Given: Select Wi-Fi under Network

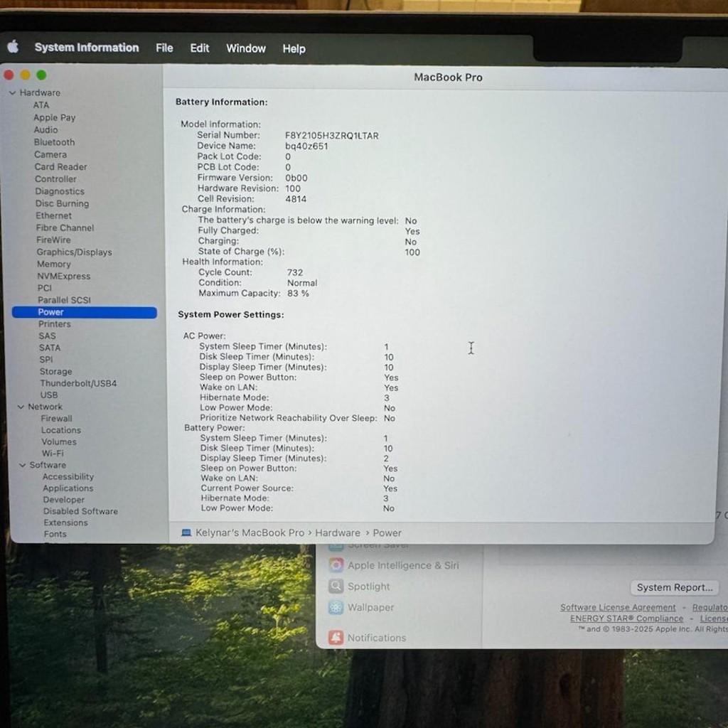Looking at the screenshot, I should [x=53, y=453].
